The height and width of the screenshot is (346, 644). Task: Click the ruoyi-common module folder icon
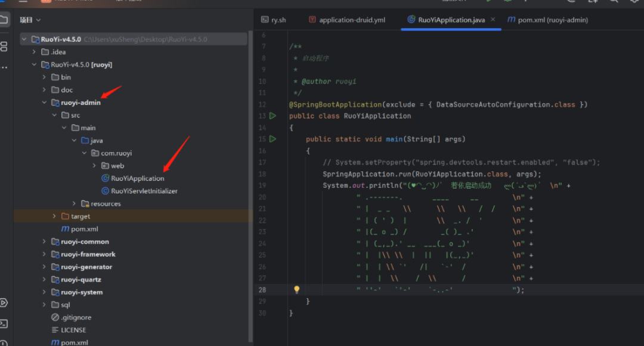point(55,242)
